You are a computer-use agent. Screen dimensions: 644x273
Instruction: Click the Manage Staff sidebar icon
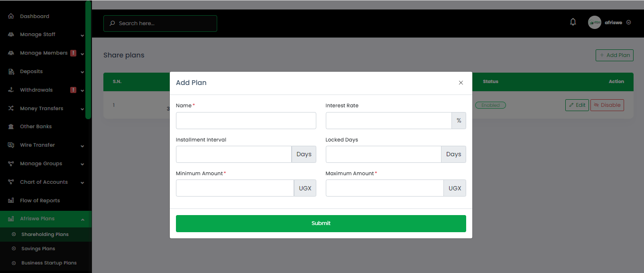(11, 35)
